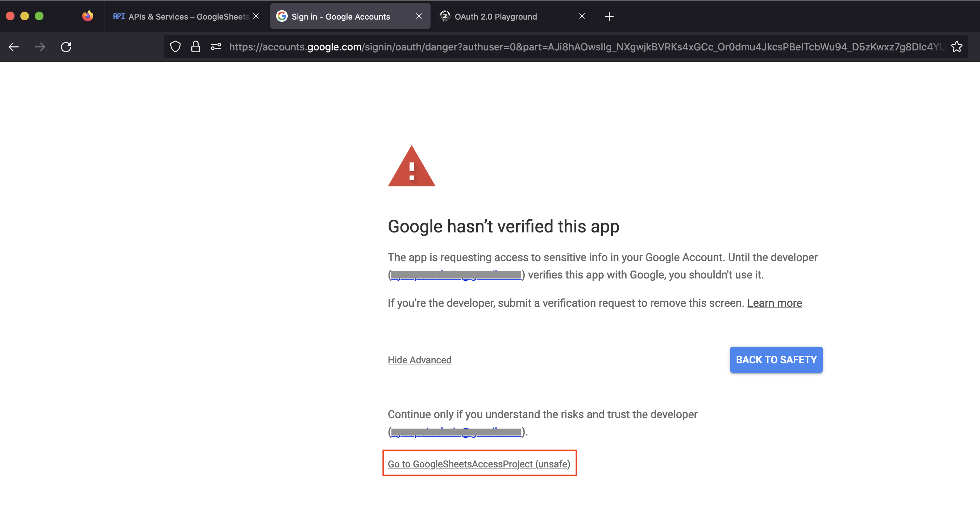Viewport: 980px width, 512px height.
Task: Open the tracking protection shield icon
Action: tap(175, 46)
